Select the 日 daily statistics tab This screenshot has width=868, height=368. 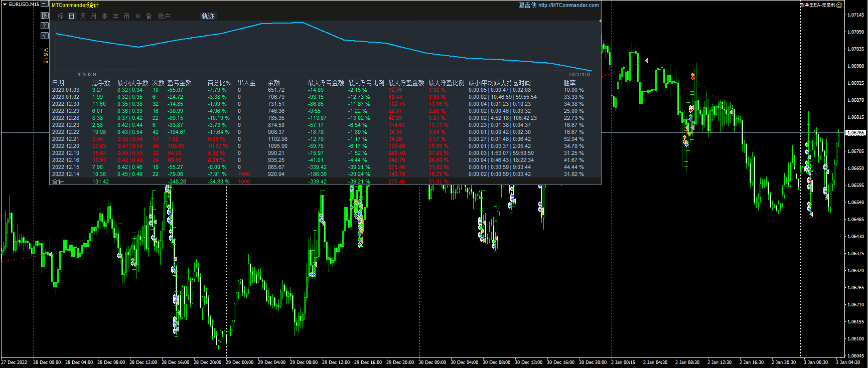coord(72,16)
